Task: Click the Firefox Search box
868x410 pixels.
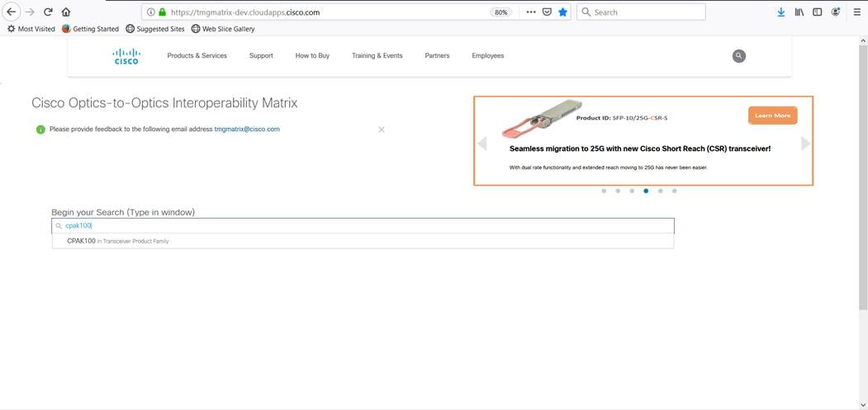Action: point(641,12)
